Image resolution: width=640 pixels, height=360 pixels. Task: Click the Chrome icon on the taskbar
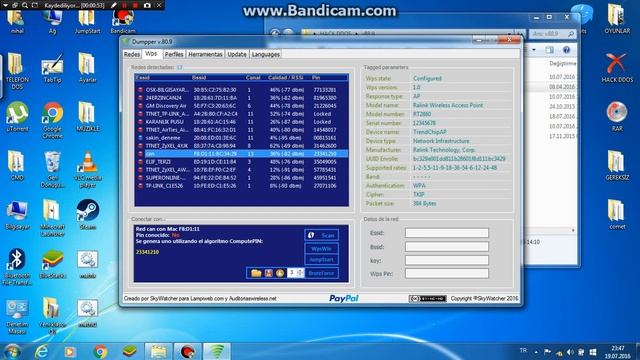click(100, 351)
